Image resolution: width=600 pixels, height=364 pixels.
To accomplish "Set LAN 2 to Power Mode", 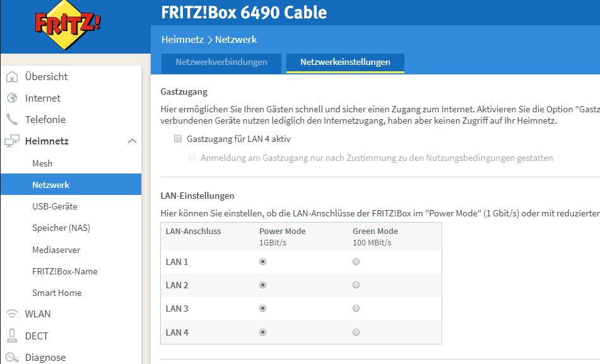I will [x=262, y=285].
